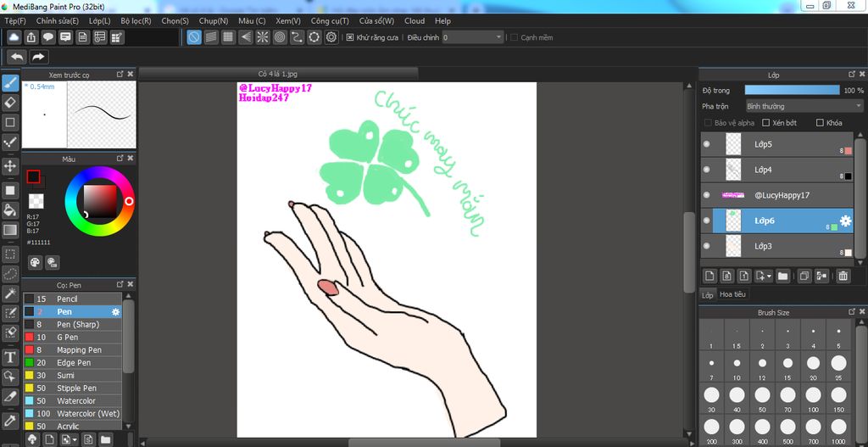The height and width of the screenshot is (447, 868).
Task: Select brush size 100
Action: [x=813, y=399]
